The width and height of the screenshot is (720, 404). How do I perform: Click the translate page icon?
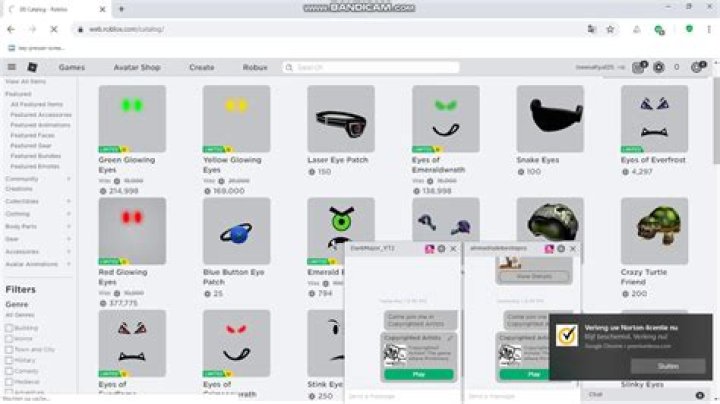click(591, 29)
